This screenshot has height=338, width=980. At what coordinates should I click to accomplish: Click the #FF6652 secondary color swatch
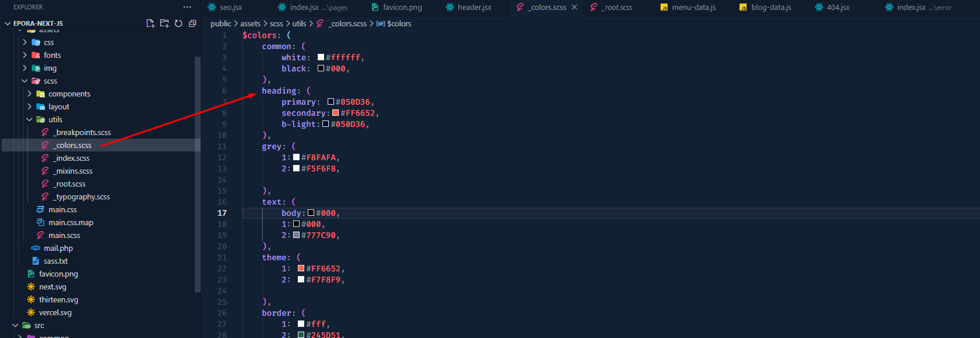pyautogui.click(x=335, y=113)
